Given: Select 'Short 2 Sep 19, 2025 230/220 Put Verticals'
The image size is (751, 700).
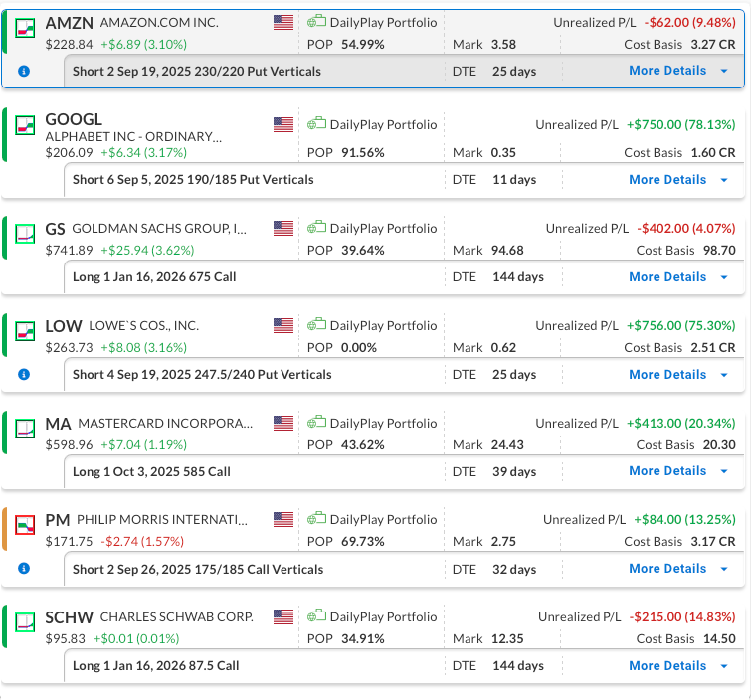Looking at the screenshot, I should pos(197,72).
